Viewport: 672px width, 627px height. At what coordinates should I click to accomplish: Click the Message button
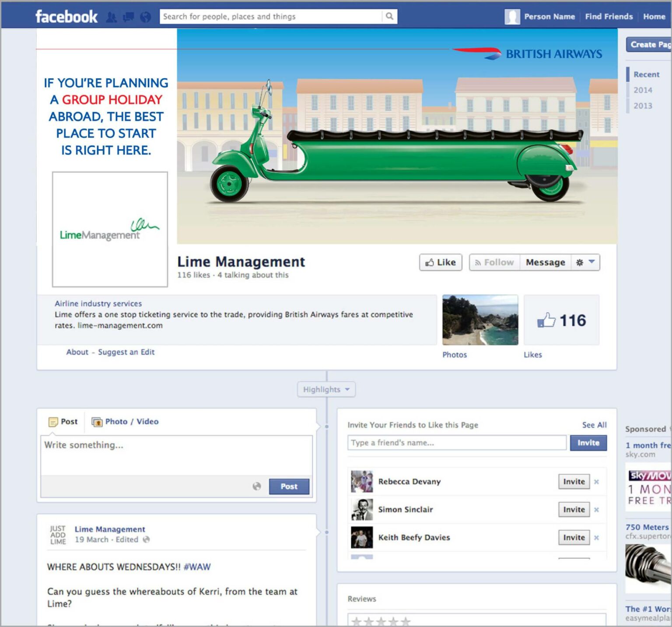[x=545, y=262]
